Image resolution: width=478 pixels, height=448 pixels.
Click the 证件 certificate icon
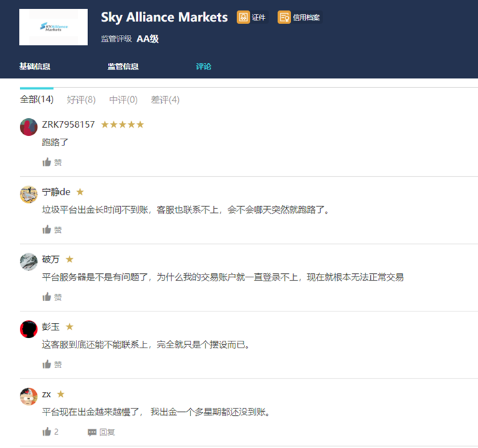243,18
